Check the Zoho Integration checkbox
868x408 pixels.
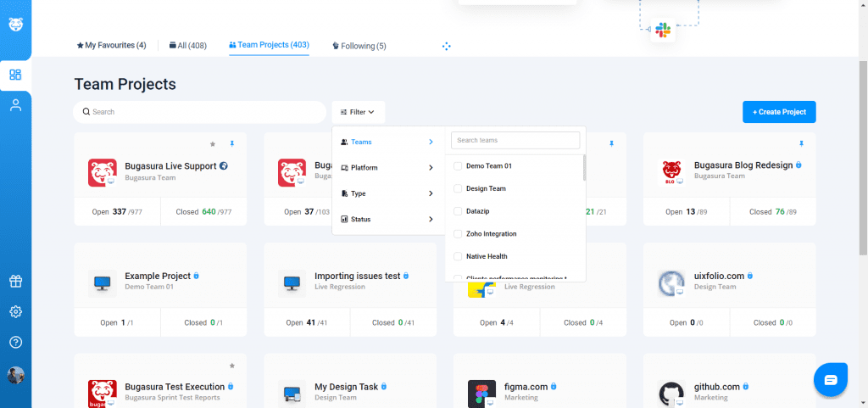(x=458, y=234)
